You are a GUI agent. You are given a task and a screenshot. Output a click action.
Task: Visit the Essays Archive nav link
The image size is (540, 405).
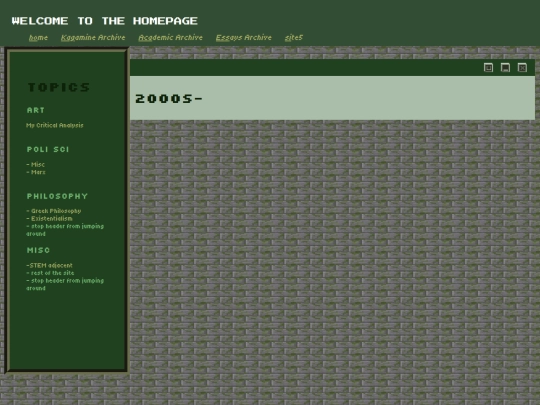point(243,38)
